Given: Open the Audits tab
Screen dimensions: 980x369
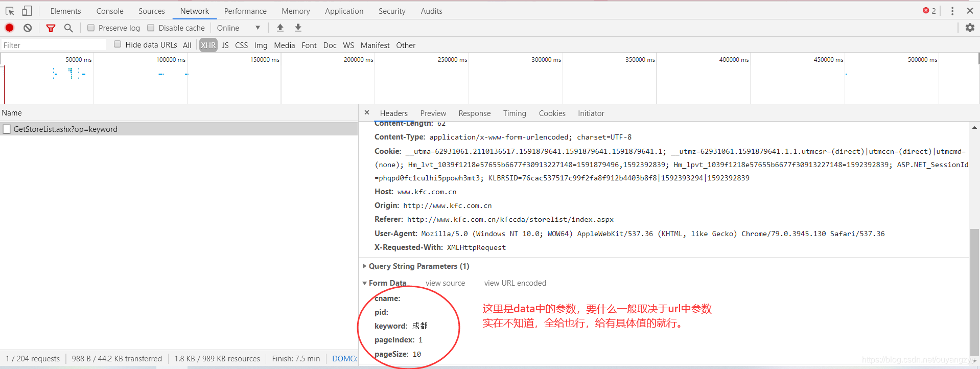Looking at the screenshot, I should coord(432,11).
